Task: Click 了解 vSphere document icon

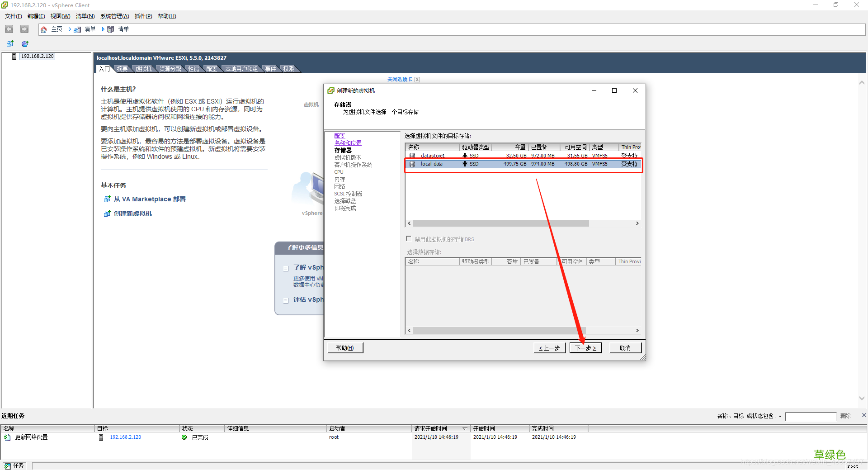Action: pos(286,268)
